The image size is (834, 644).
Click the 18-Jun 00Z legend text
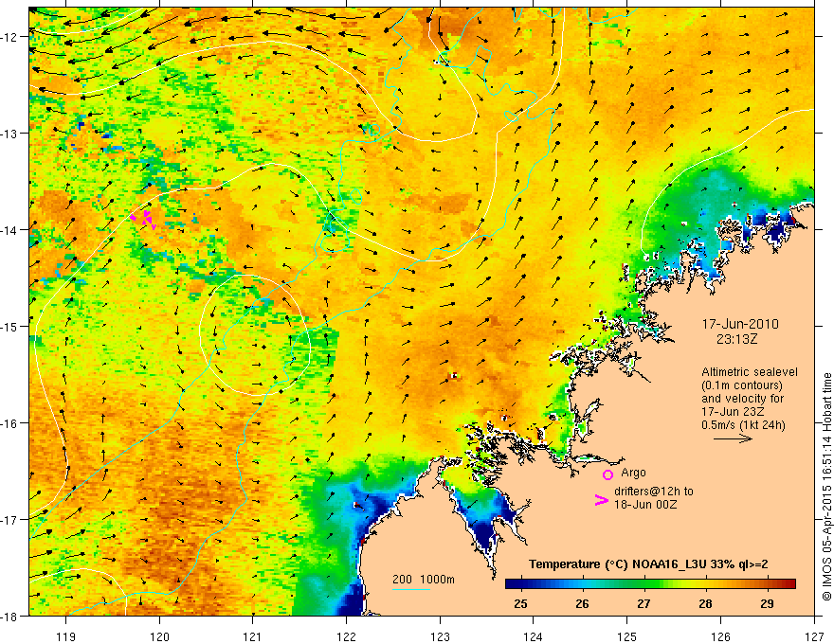[645, 505]
